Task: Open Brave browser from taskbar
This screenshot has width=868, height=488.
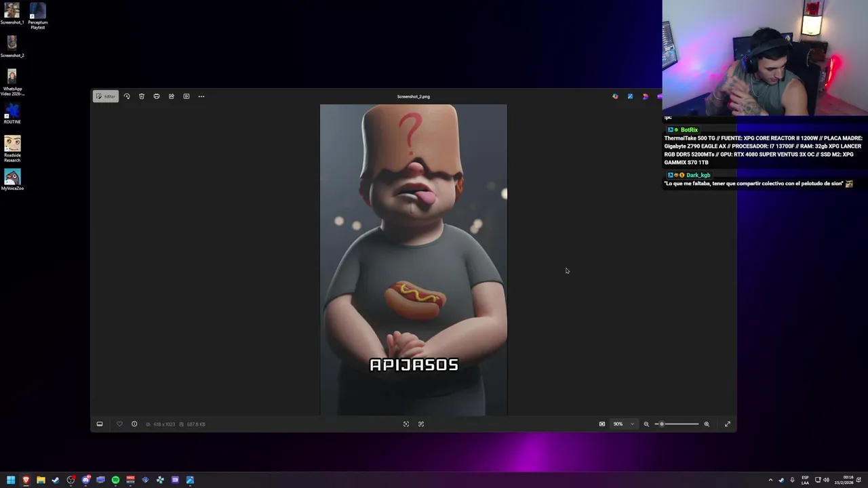Action: coord(26,480)
